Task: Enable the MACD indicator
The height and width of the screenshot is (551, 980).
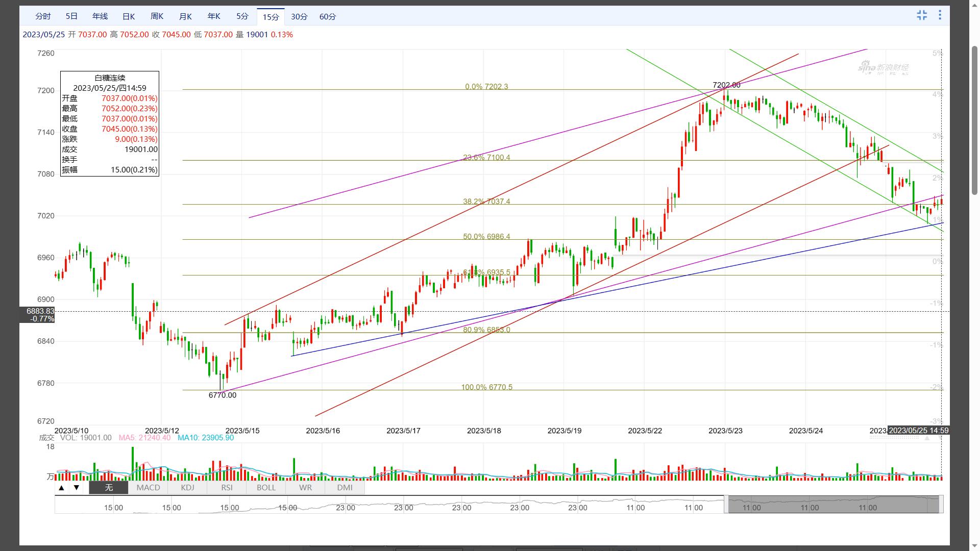Action: point(148,488)
